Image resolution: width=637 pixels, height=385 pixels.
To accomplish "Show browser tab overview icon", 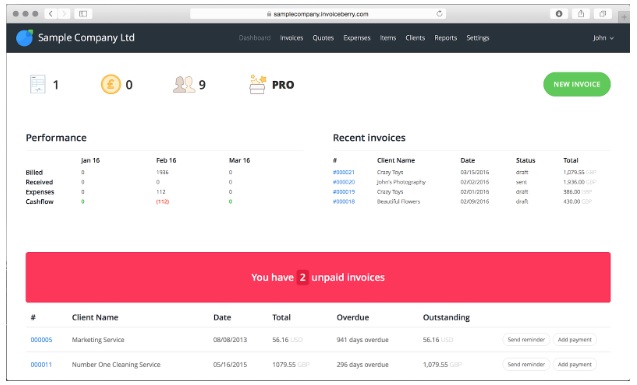I will tap(603, 14).
